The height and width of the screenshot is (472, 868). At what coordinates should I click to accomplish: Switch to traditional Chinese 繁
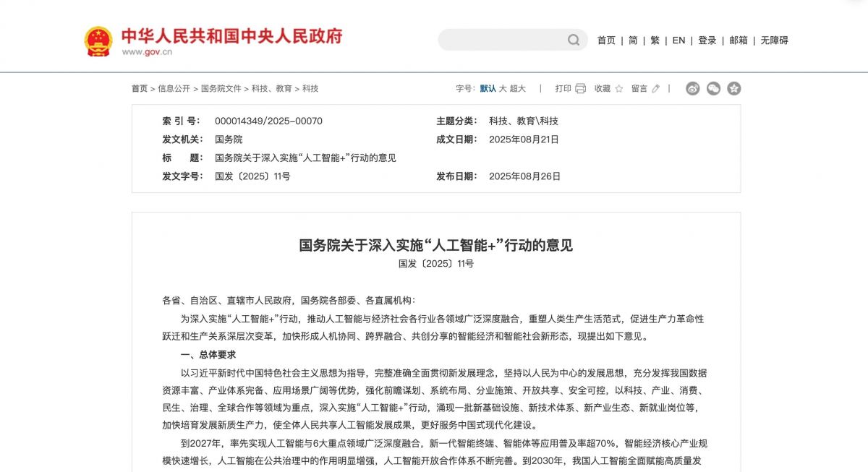(655, 40)
